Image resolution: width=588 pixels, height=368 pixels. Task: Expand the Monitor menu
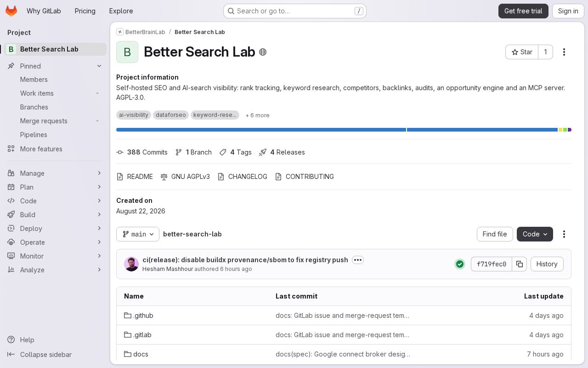[x=55, y=256]
